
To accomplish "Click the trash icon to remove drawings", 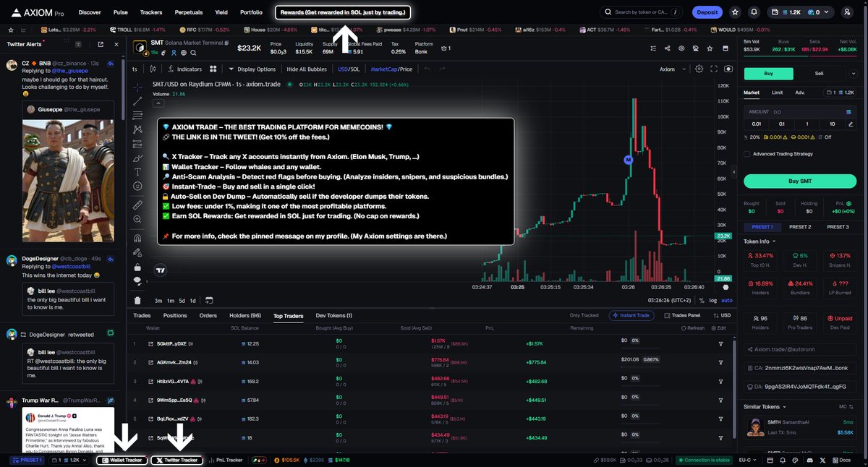I will click(x=138, y=300).
